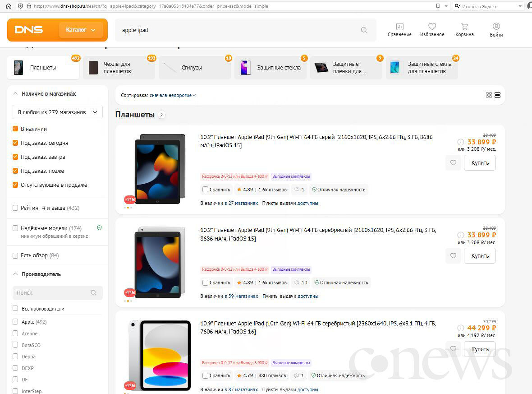Open the Избранное favorites heart icon
This screenshot has height=394, width=532.
pos(432,27)
